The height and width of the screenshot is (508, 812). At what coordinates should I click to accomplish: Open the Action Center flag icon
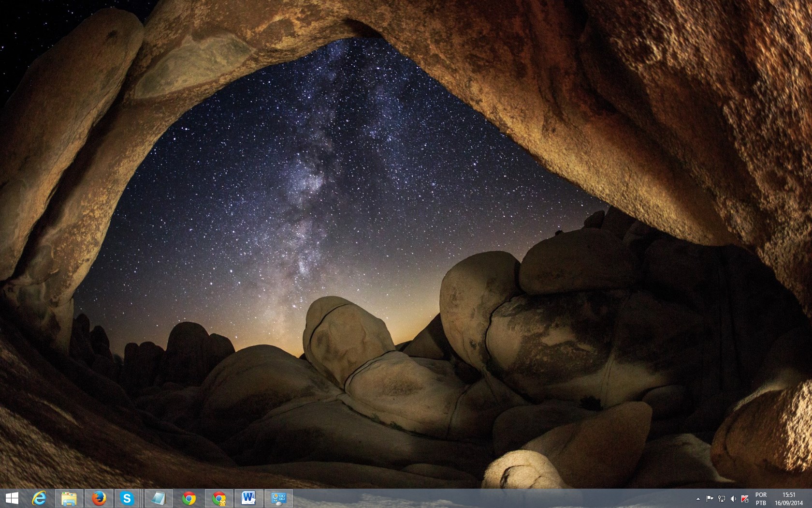[x=710, y=499]
